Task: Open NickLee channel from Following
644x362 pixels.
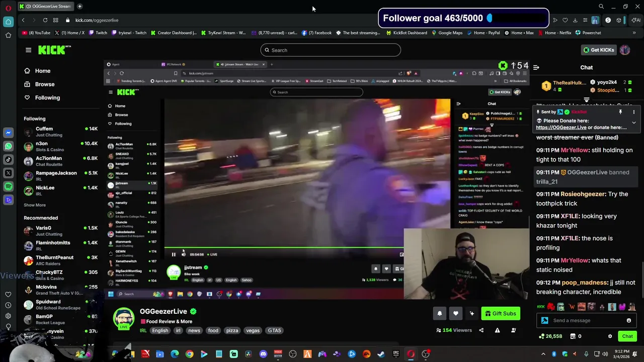Action: click(60, 190)
